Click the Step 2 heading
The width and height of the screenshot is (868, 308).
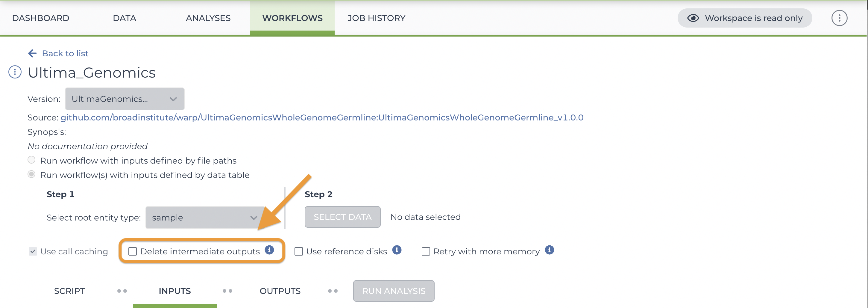(318, 194)
